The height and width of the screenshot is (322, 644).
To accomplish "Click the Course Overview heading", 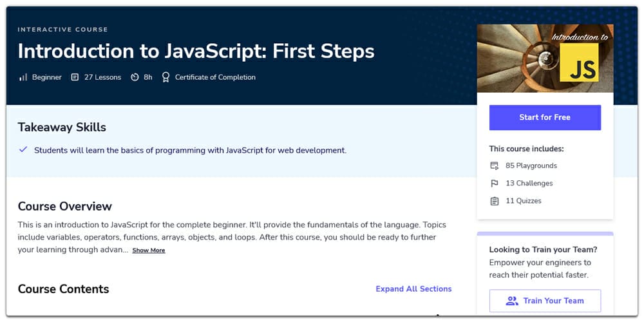I will (65, 206).
